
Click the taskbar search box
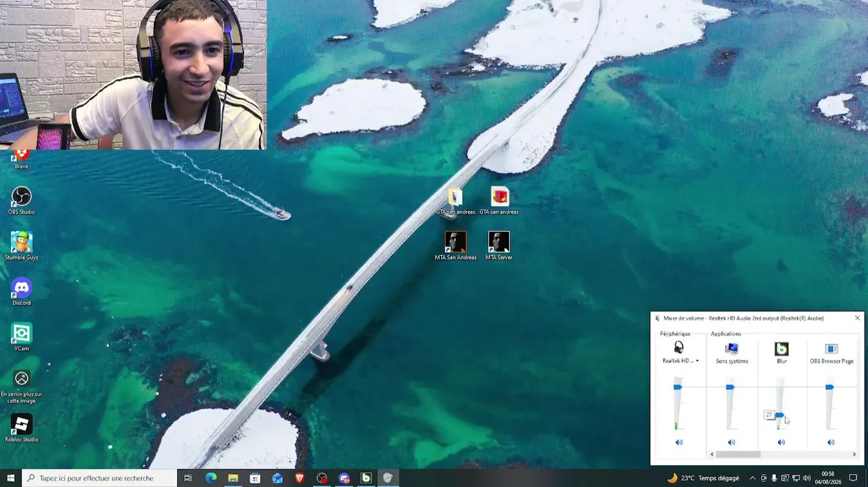pos(99,478)
